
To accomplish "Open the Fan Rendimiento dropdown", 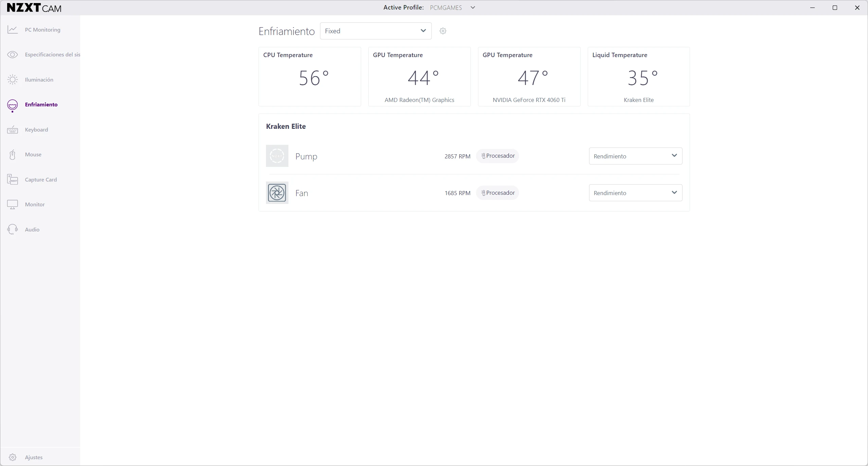I will (x=635, y=193).
